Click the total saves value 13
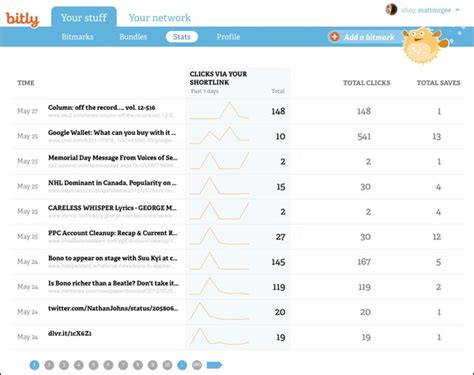474x375 pixels. click(x=437, y=136)
